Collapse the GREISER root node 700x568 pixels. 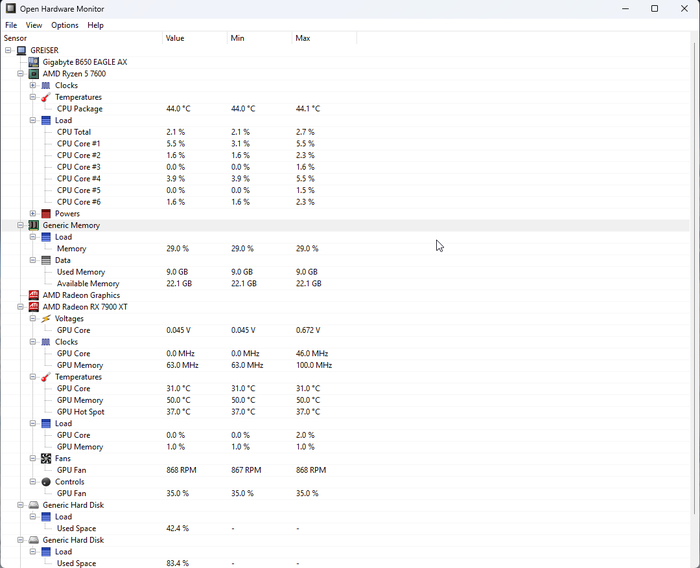[8, 50]
